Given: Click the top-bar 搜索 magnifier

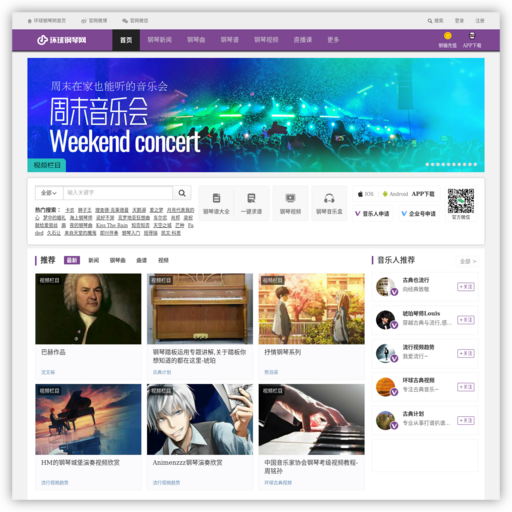Looking at the screenshot, I should click(x=430, y=21).
